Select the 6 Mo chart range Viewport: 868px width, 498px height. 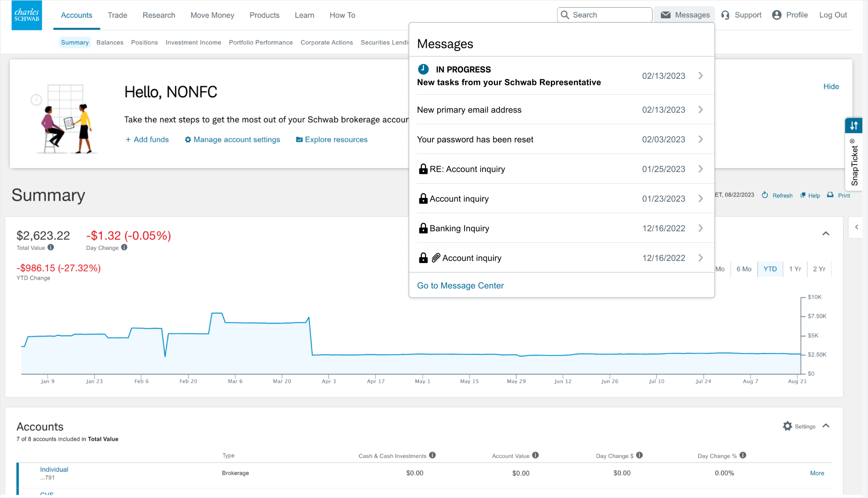point(744,269)
